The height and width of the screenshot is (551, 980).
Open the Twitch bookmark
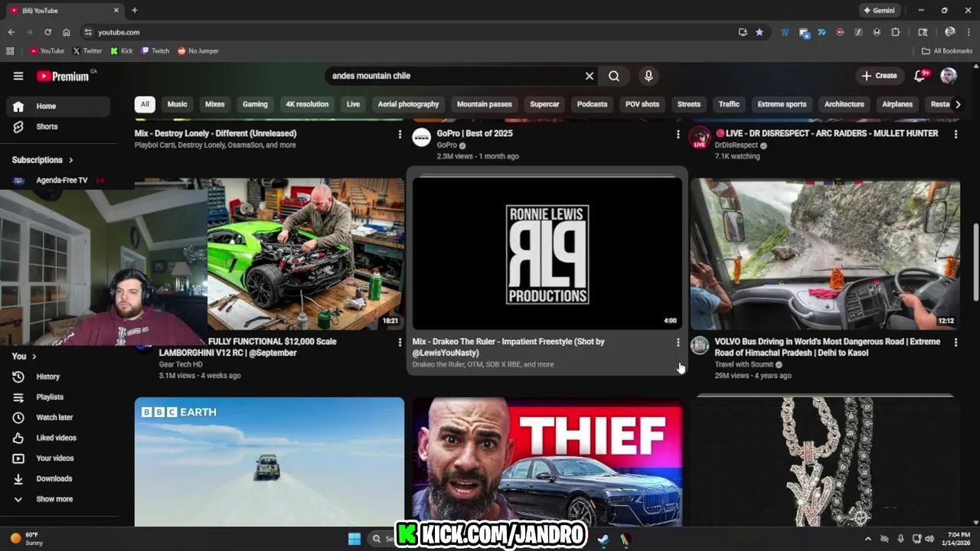point(155,51)
